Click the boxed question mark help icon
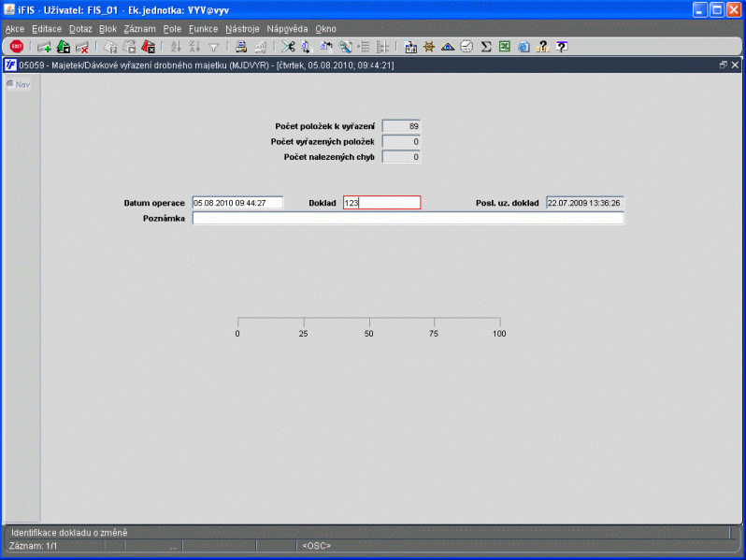 (x=562, y=47)
